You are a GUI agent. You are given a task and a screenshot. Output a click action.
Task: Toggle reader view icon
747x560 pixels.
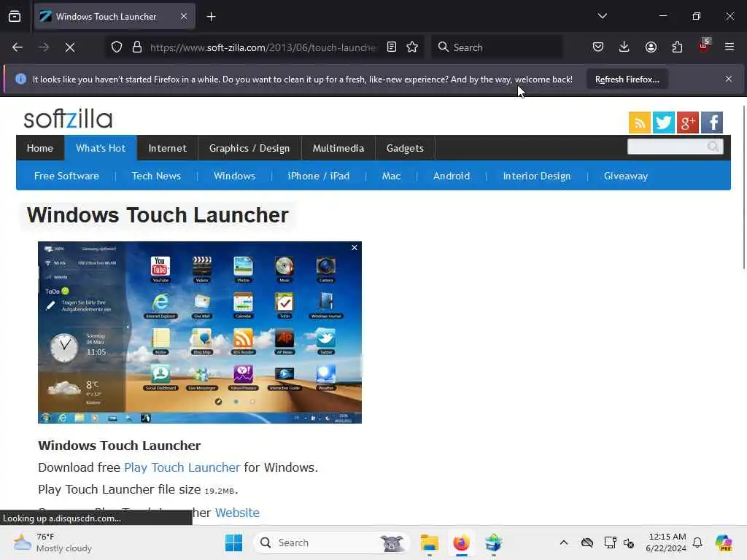(x=392, y=47)
